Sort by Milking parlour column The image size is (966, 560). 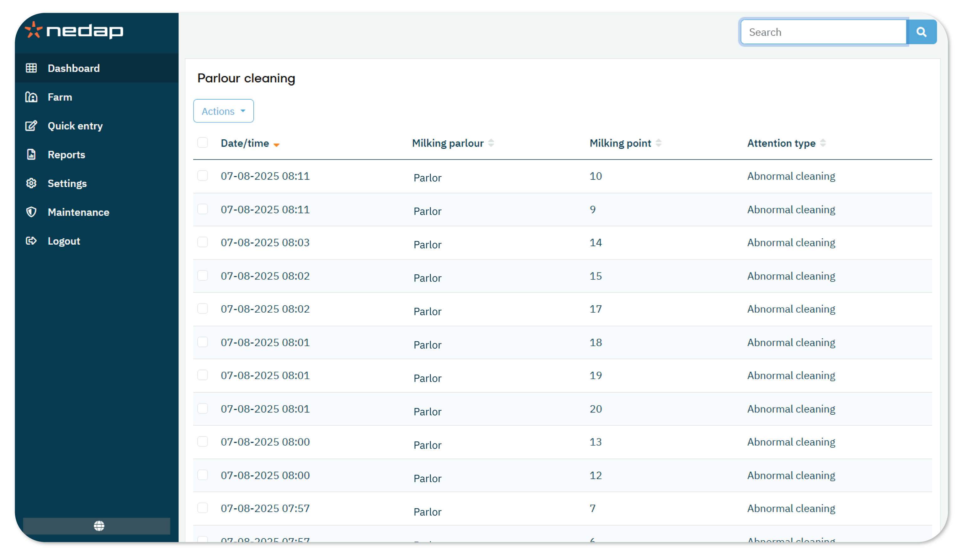(453, 143)
